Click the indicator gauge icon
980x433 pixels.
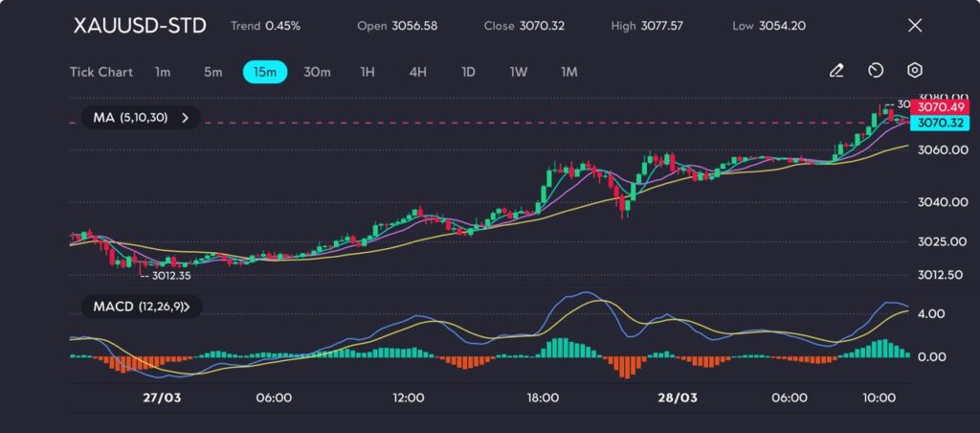pos(876,71)
